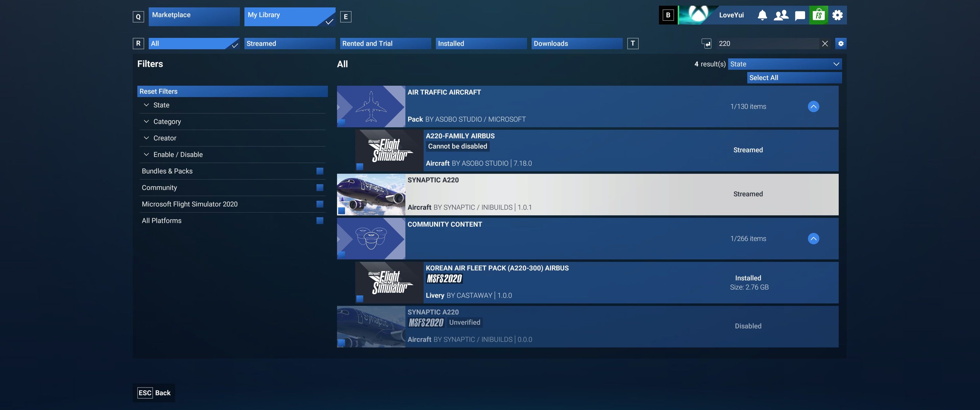Screen dimensions: 980x410
Task: Click the MSFS2020 badge on Korean Air pack
Action: (444, 279)
